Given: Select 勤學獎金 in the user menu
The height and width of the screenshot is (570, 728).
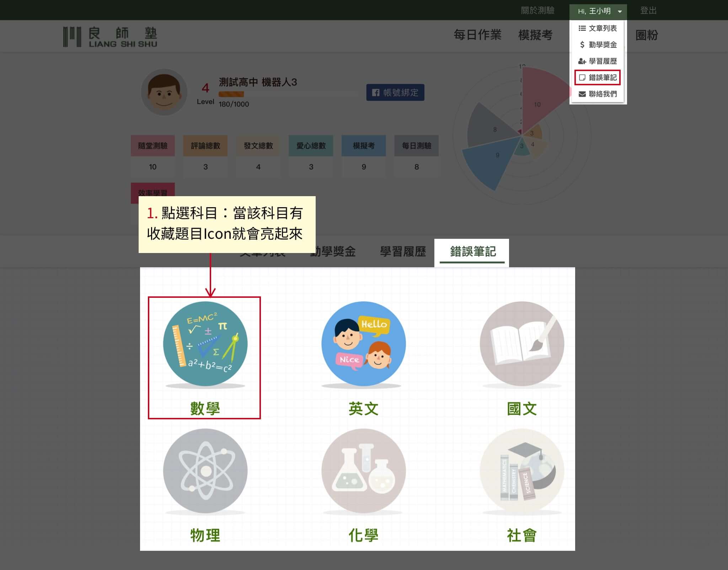Looking at the screenshot, I should click(598, 44).
